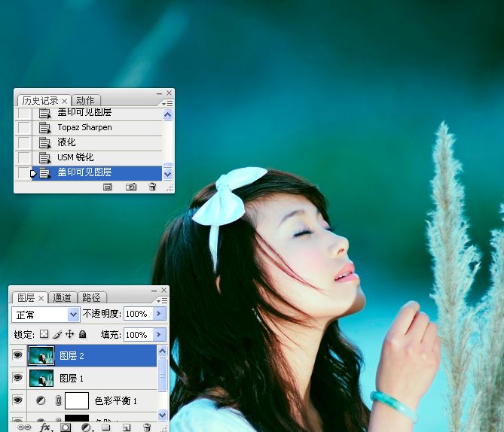Create a new layer group

[x=106, y=427]
